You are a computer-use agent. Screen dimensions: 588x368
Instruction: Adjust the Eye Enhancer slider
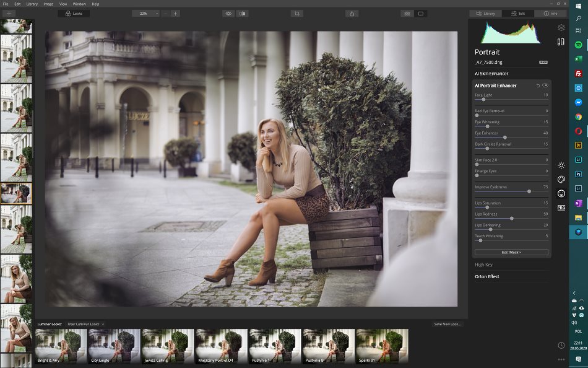tap(504, 138)
